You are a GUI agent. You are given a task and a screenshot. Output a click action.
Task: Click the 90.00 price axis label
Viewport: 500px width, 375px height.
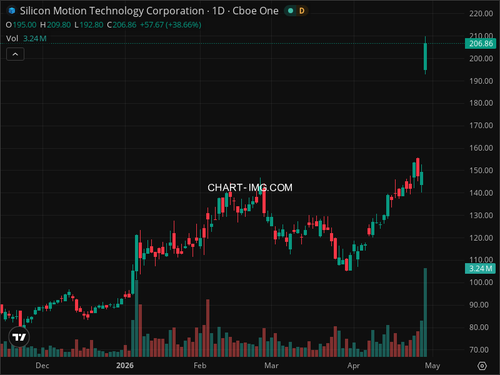point(479,305)
